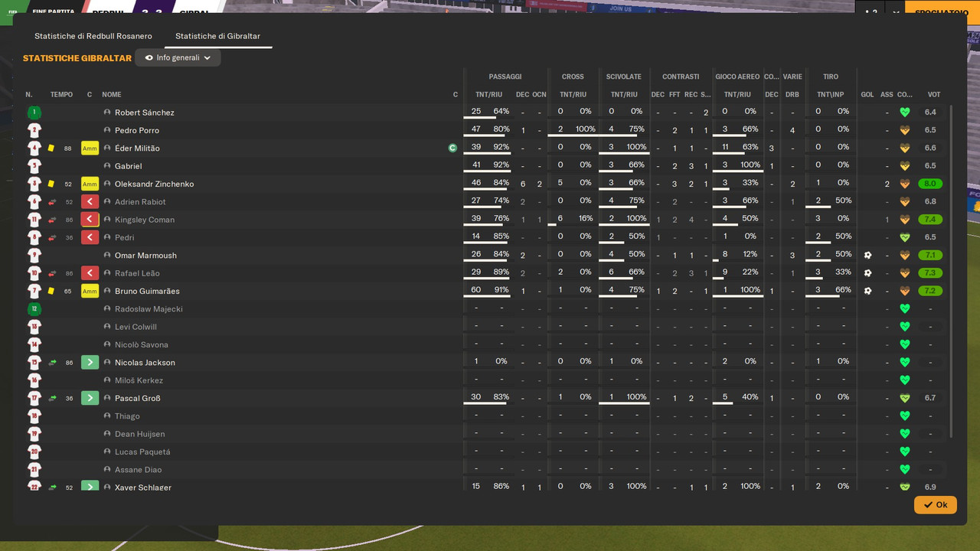The height and width of the screenshot is (551, 980).
Task: Click the GIOCO AEREO column group header
Action: pos(737,77)
